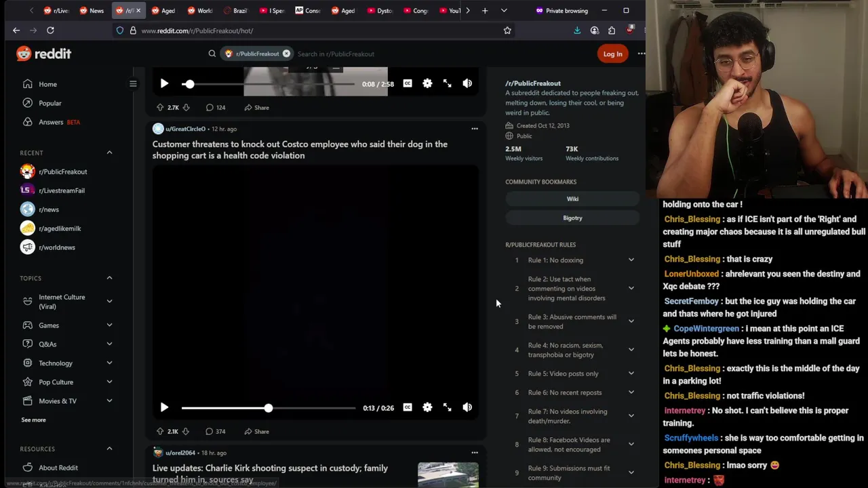The width and height of the screenshot is (868, 488).
Task: Remove the r/PublicFreakout search filter chip
Action: tap(286, 54)
